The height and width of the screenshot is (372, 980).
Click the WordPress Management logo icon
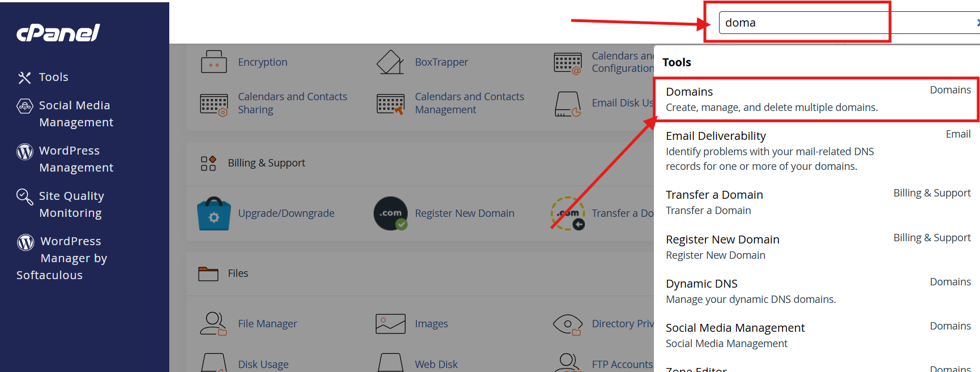point(25,151)
